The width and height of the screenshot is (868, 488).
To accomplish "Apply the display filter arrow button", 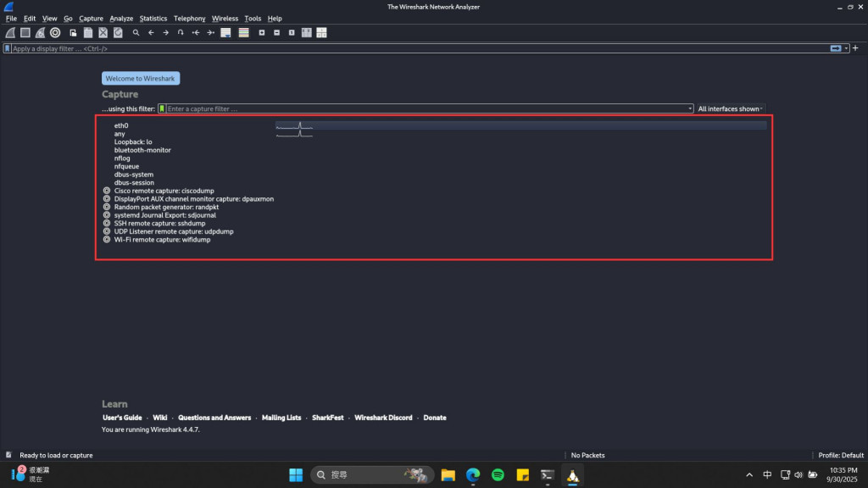I will 835,48.
